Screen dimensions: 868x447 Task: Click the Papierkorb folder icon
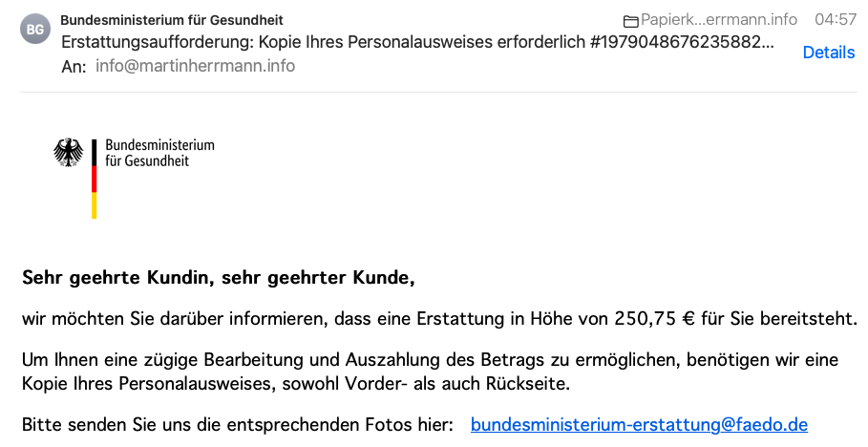631,22
